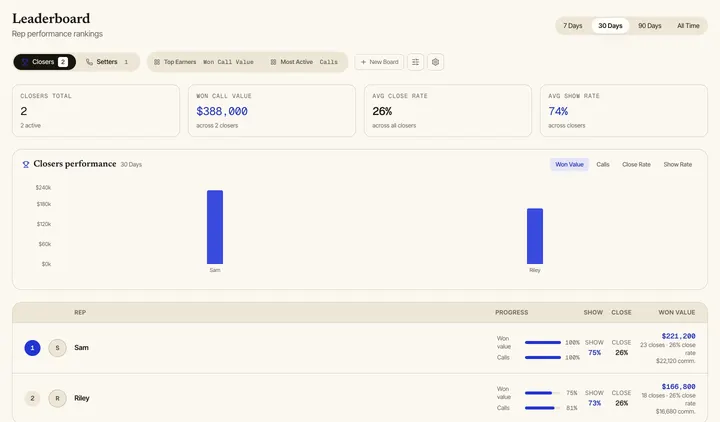This screenshot has height=422, width=720.
Task: Click Sam's $221,200 won value
Action: [x=678, y=336]
